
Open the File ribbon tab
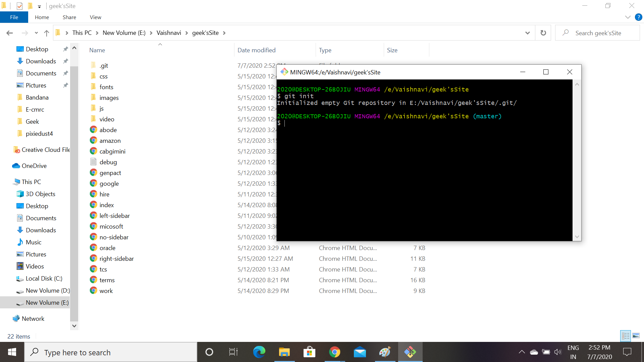click(14, 17)
